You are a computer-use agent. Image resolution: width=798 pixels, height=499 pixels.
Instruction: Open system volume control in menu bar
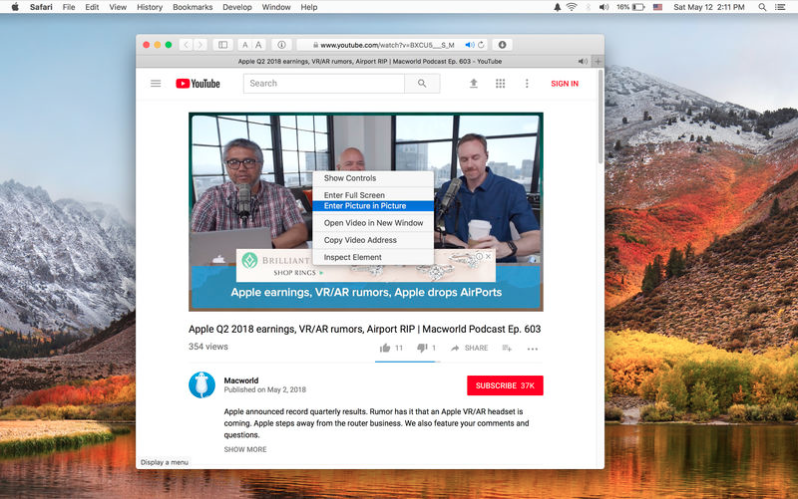(x=604, y=7)
